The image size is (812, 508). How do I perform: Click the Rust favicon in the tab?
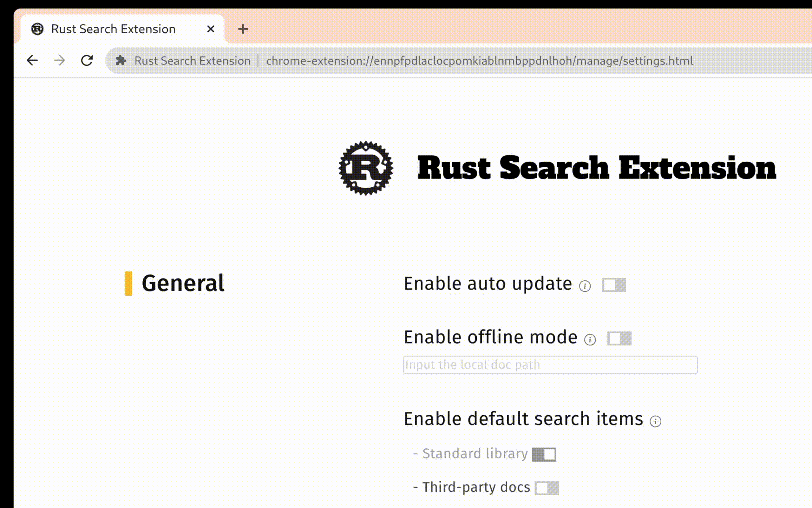pos(37,29)
